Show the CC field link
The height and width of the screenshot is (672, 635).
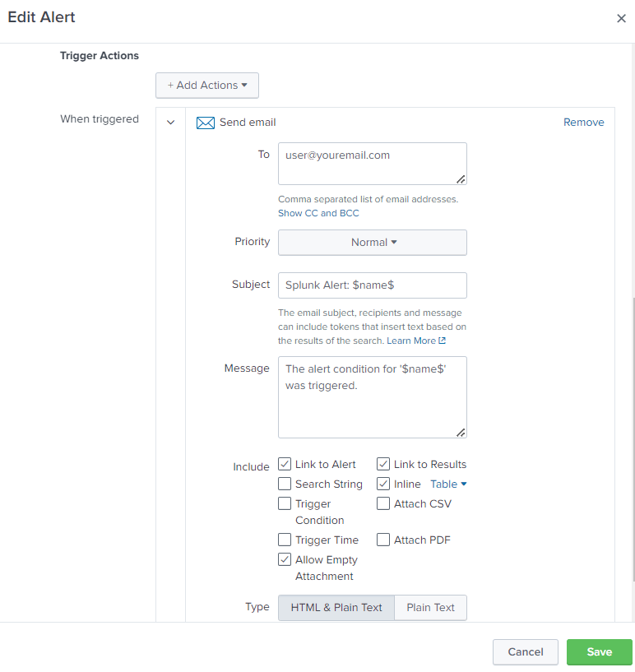[297, 213]
